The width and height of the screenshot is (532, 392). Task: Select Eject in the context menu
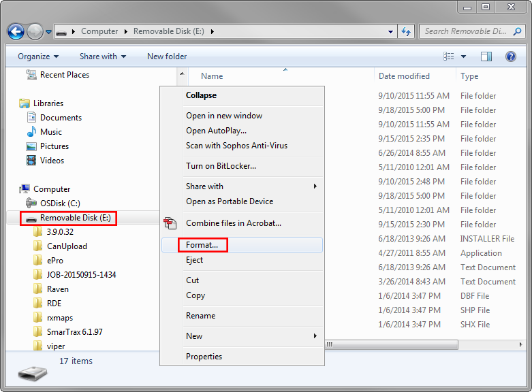pyautogui.click(x=194, y=260)
